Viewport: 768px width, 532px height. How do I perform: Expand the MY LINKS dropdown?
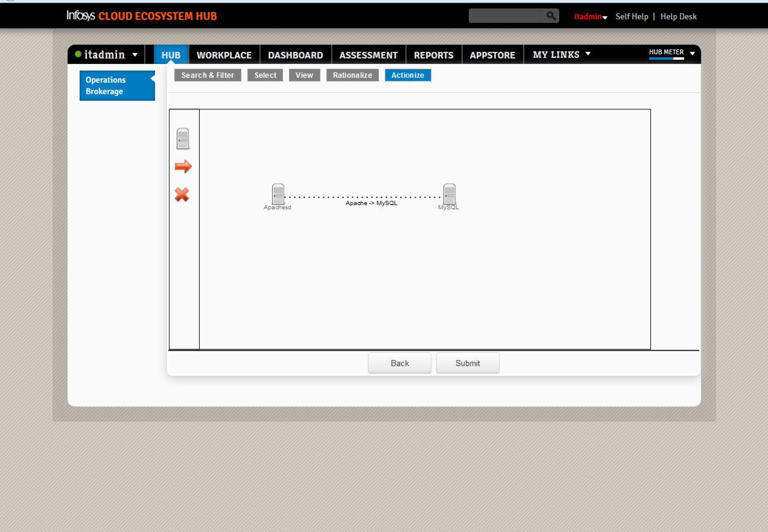pyautogui.click(x=588, y=54)
